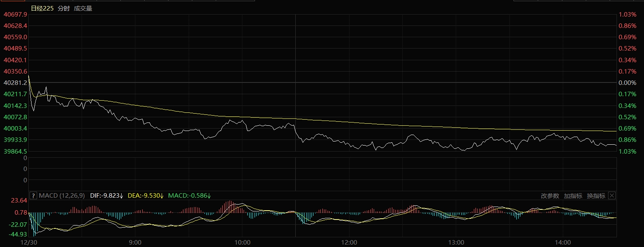Click the 14:00 time axis marker
Screen dimensions: 644x247
[563, 243]
